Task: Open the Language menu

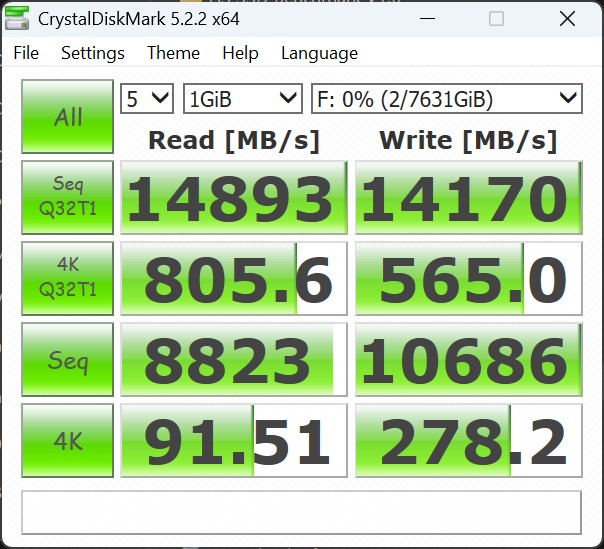Action: click(319, 53)
